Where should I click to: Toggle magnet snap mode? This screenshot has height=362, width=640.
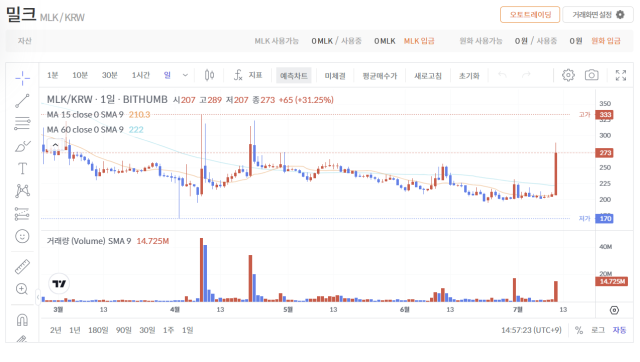(x=22, y=320)
